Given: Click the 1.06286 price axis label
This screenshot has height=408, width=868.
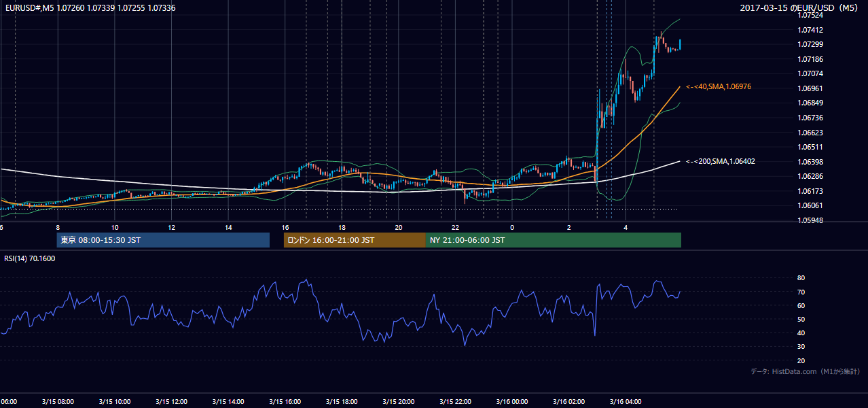Looking at the screenshot, I should click(x=811, y=176).
